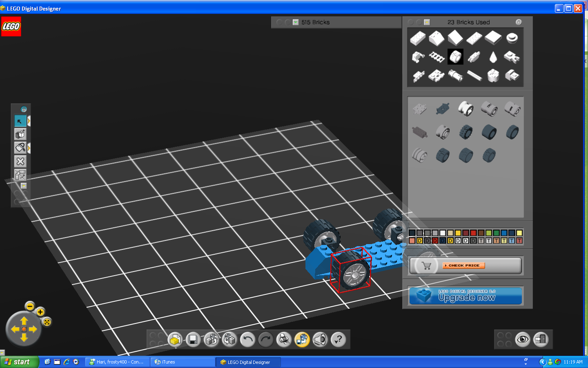Select the ladder-shaped brick category
The width and height of the screenshot is (588, 368).
coord(437,57)
